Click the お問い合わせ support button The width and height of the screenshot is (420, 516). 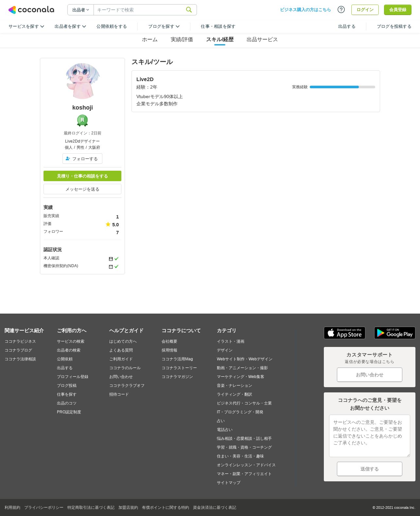(370, 375)
